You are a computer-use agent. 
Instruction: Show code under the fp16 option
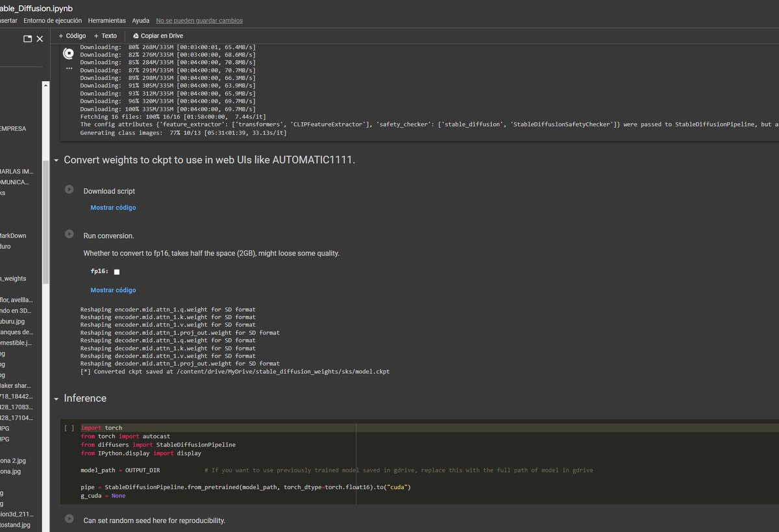pos(113,290)
